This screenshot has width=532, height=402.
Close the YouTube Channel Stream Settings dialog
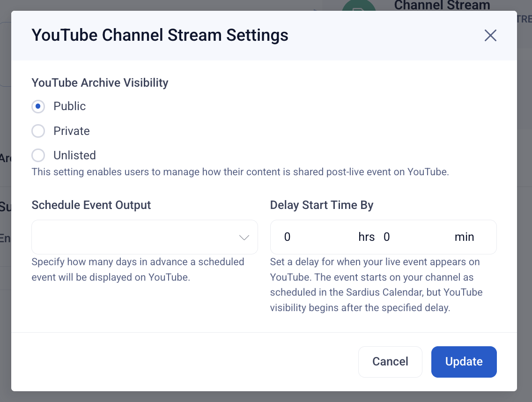[x=490, y=35]
